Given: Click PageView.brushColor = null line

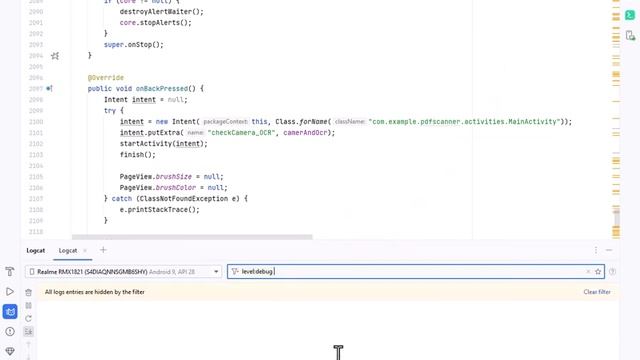Looking at the screenshot, I should tap(173, 188).
